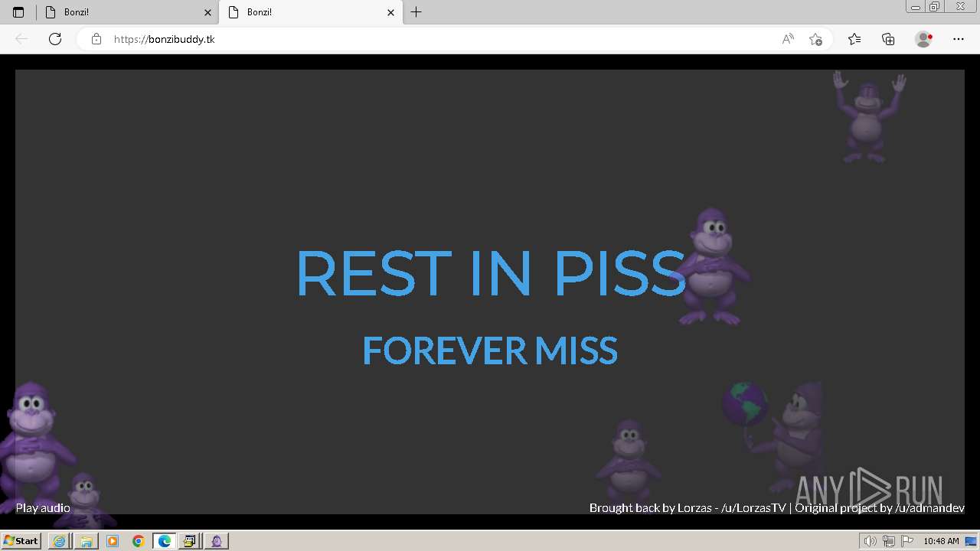Image resolution: width=980 pixels, height=551 pixels.
Task: Go back to previous page
Action: point(21,39)
